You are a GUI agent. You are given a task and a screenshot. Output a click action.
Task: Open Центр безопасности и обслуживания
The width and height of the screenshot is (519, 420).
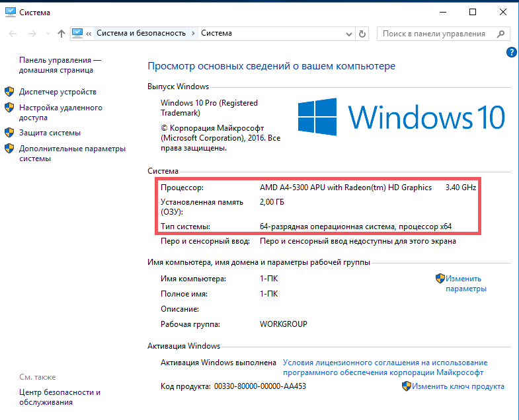[x=60, y=397]
